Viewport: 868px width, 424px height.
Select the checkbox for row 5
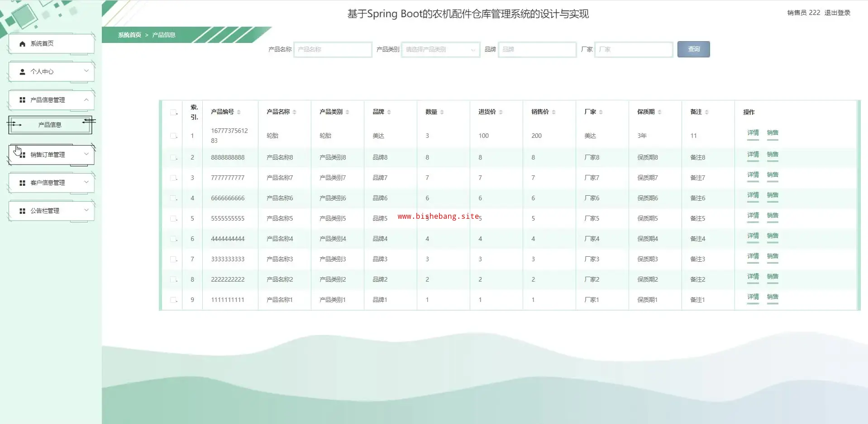click(x=173, y=218)
